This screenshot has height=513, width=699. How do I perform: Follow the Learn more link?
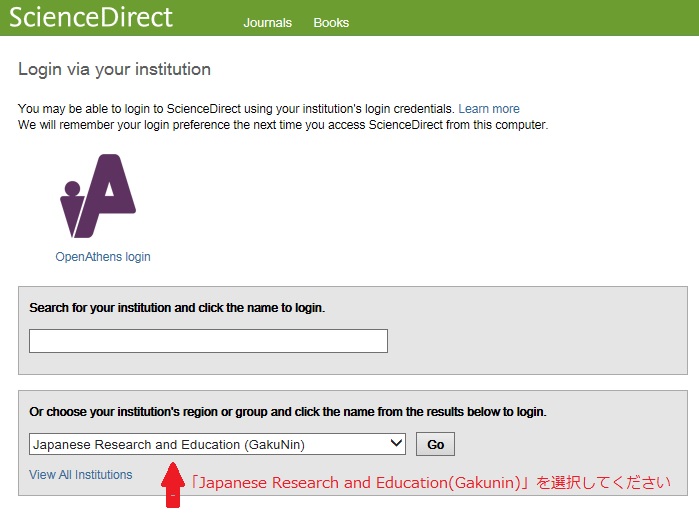pyautogui.click(x=489, y=109)
